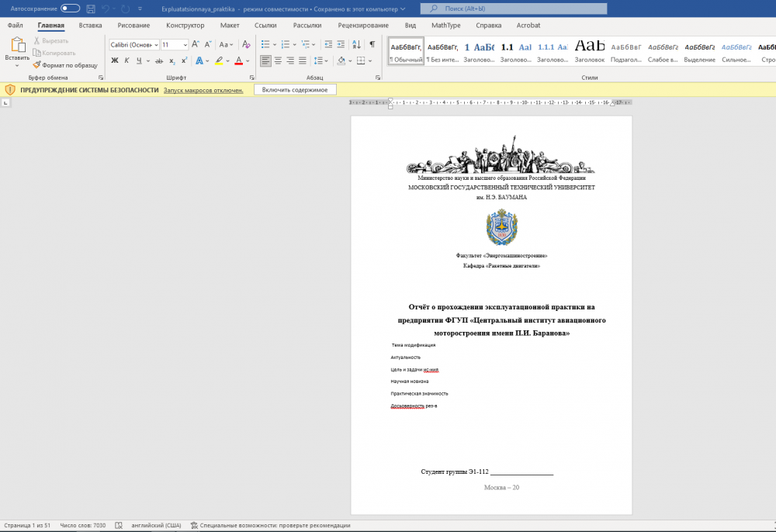Viewport: 776px width, 532px height.
Task: Click the decrease font size icon
Action: pos(208,44)
